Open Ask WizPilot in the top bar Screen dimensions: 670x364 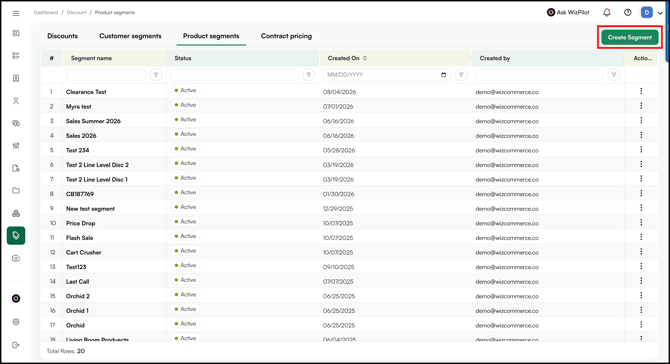coord(568,12)
